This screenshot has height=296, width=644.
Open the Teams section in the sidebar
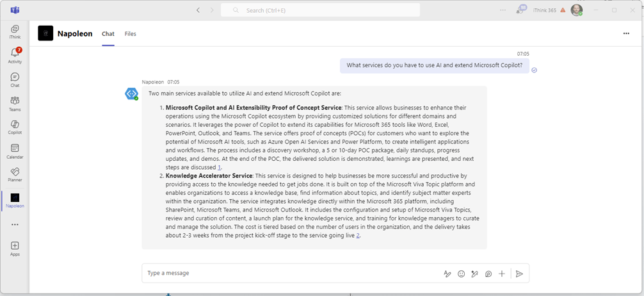pyautogui.click(x=14, y=103)
